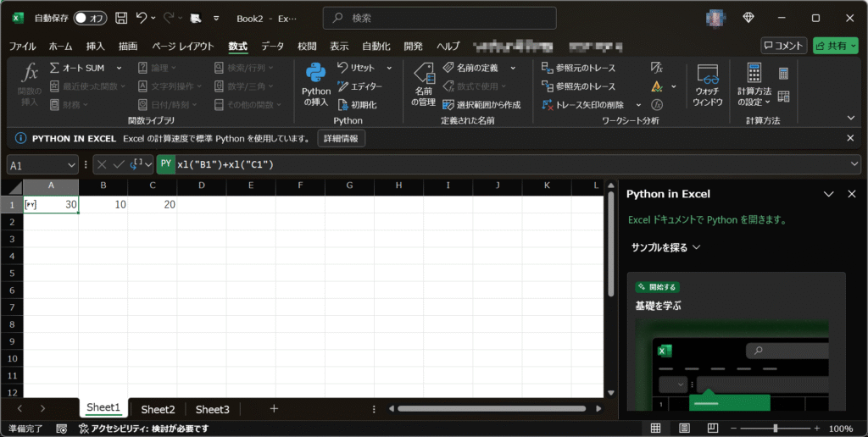Switch to page layout view icon
This screenshot has height=437, width=868.
(x=684, y=429)
